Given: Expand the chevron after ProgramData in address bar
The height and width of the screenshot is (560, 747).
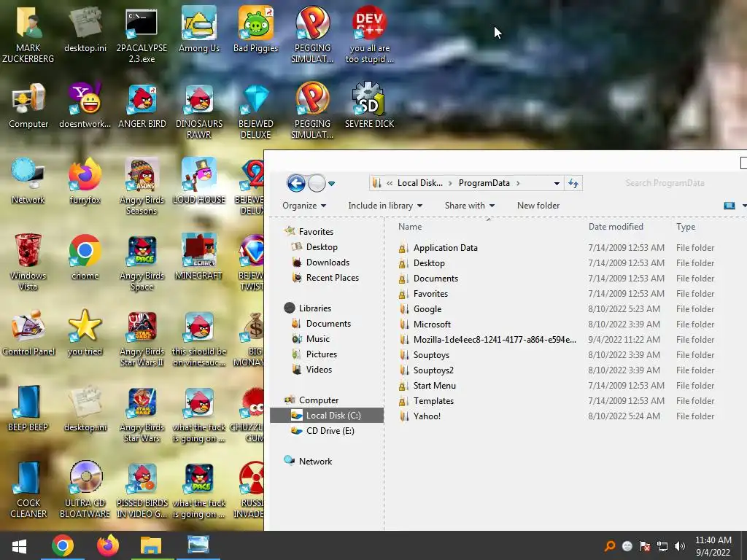Looking at the screenshot, I should 518,183.
